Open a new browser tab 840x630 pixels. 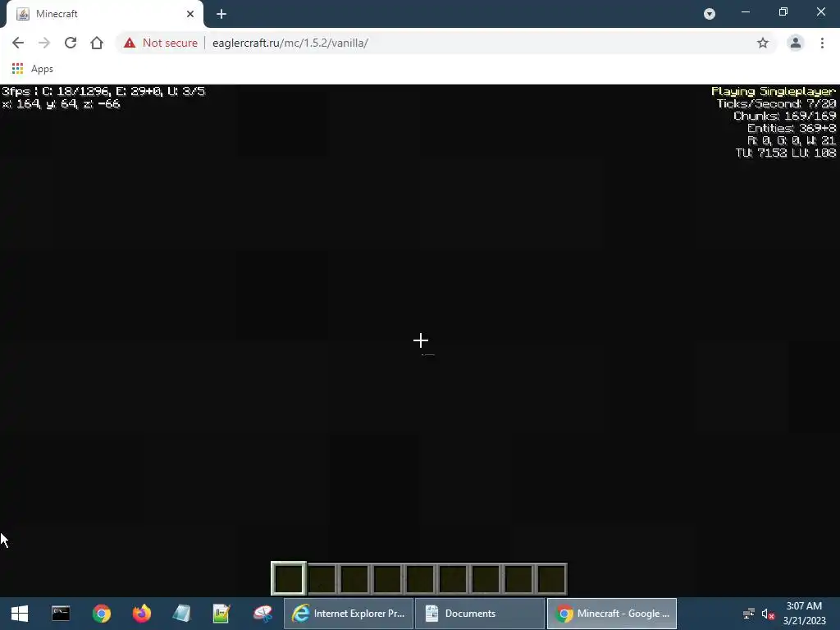tap(221, 14)
